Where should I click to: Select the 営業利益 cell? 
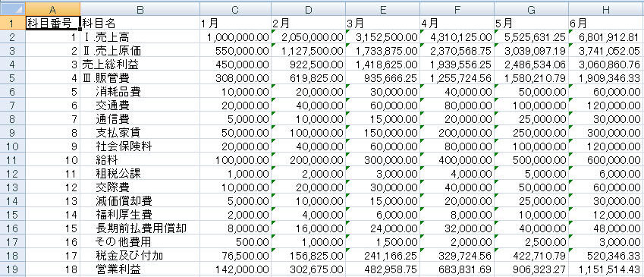click(140, 269)
